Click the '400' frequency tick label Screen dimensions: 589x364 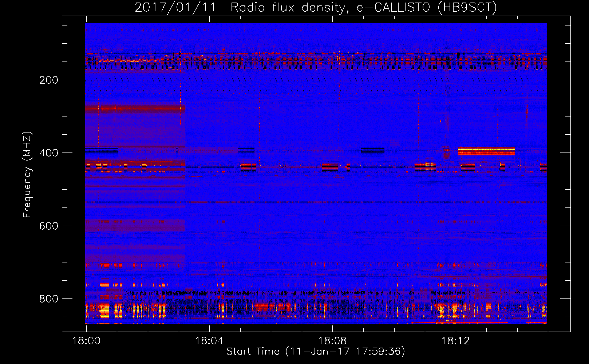49,153
